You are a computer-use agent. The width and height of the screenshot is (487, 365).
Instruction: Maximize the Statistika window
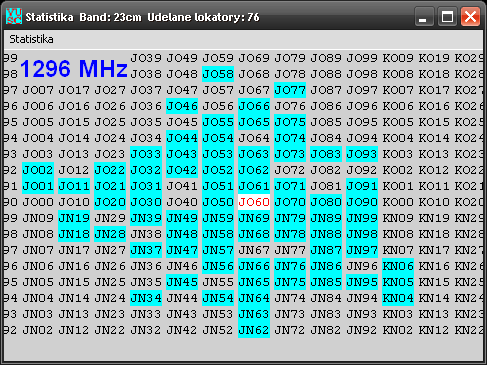click(x=447, y=16)
